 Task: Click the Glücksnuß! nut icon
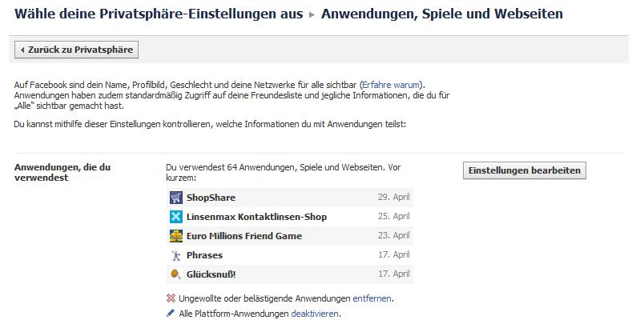176,274
